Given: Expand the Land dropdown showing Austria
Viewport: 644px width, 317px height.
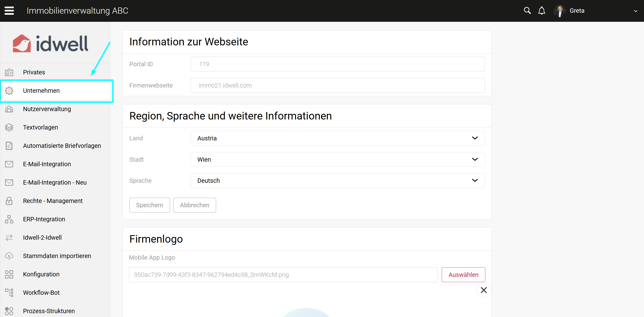Looking at the screenshot, I should click(x=337, y=138).
